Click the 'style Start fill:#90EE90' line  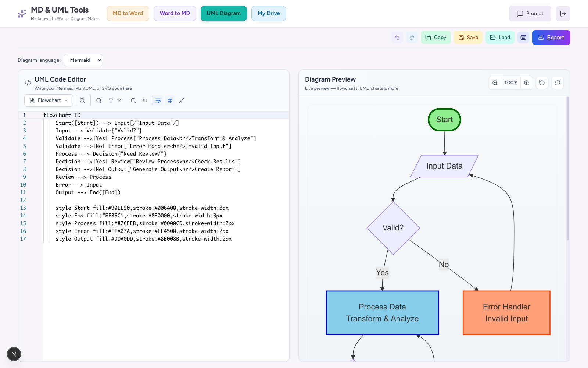coord(142,208)
